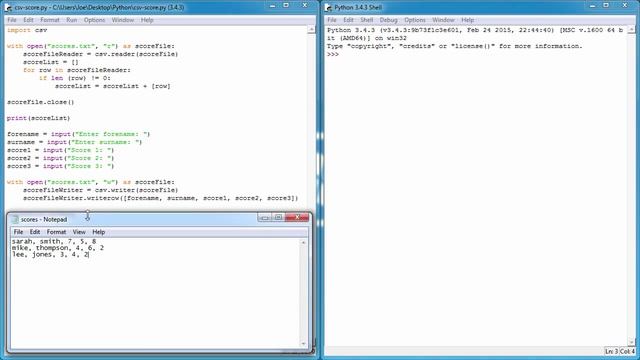Open Options menu in Python Shell window
640x360 pixels.
point(415,20)
